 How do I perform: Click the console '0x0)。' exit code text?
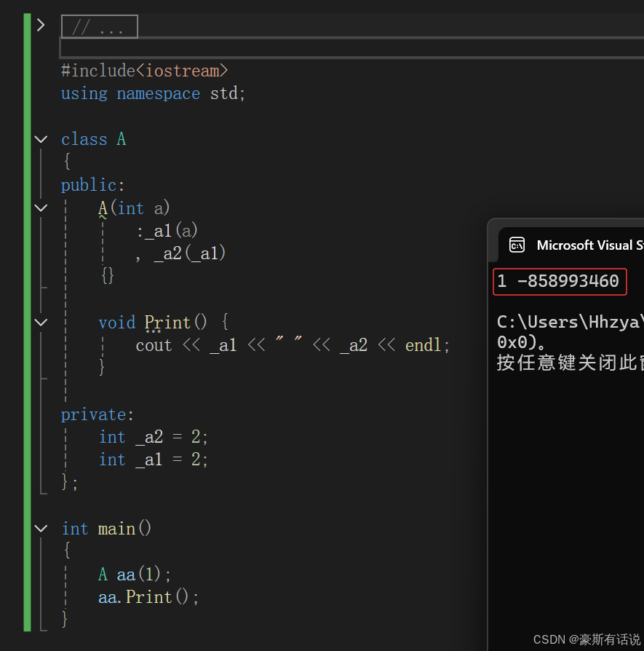[x=521, y=342]
